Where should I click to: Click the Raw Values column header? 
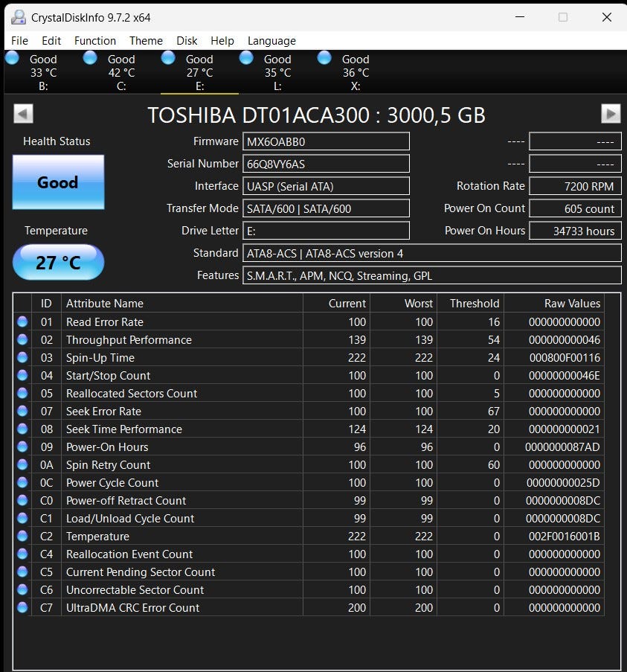click(554, 304)
